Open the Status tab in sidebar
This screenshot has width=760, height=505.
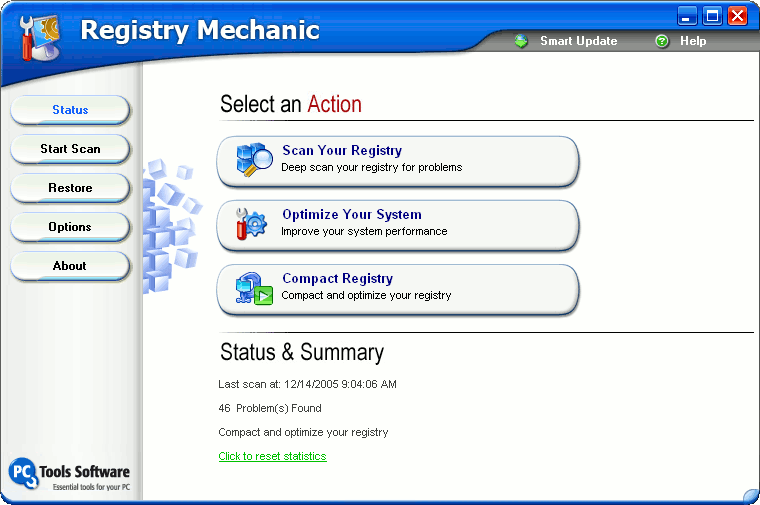click(70, 110)
